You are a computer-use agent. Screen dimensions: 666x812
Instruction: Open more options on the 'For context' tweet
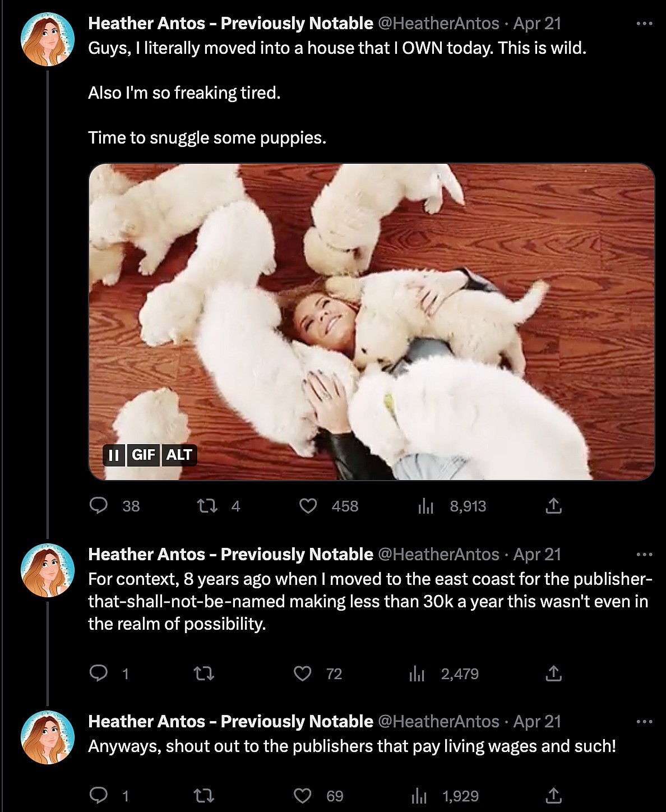pos(645,555)
